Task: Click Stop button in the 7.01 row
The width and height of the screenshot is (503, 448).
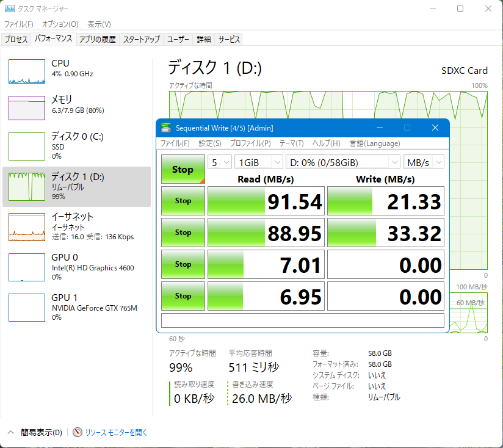Action: click(183, 264)
